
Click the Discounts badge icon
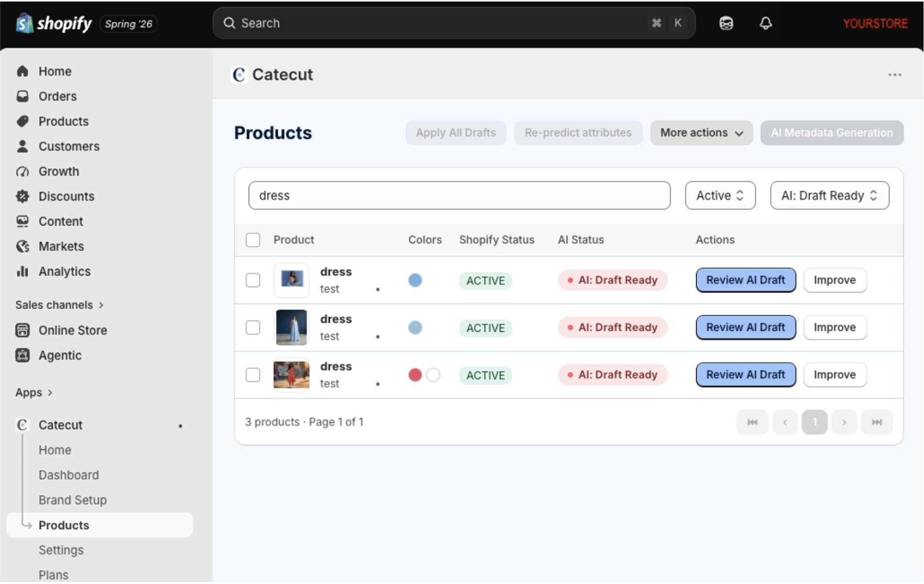pyautogui.click(x=22, y=196)
